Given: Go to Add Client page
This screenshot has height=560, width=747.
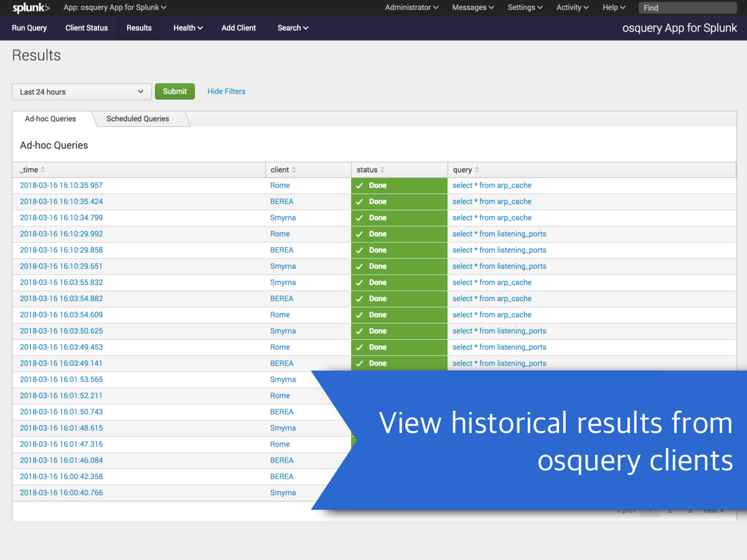Looking at the screenshot, I should (x=239, y=28).
